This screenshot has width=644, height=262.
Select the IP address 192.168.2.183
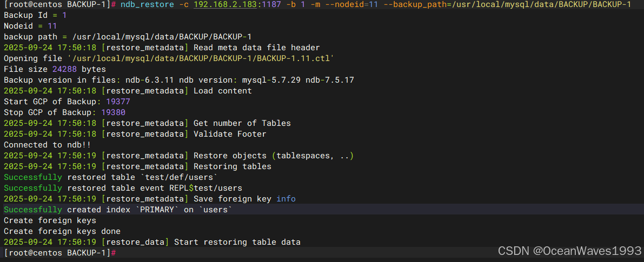coord(225,4)
